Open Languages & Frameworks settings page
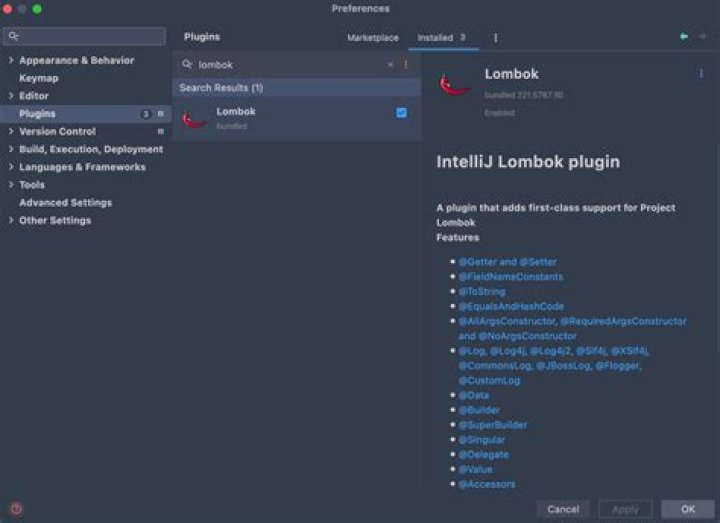Viewport: 720px width, 523px height. [x=82, y=167]
